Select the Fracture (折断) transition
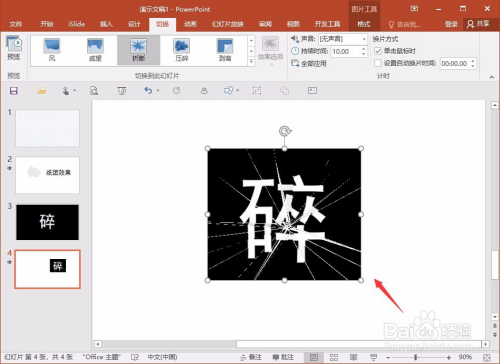 138,50
